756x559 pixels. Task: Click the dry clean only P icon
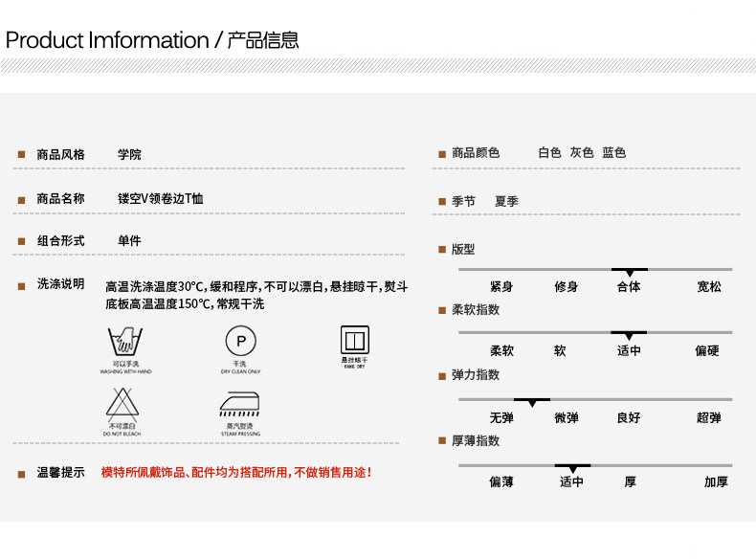[240, 341]
